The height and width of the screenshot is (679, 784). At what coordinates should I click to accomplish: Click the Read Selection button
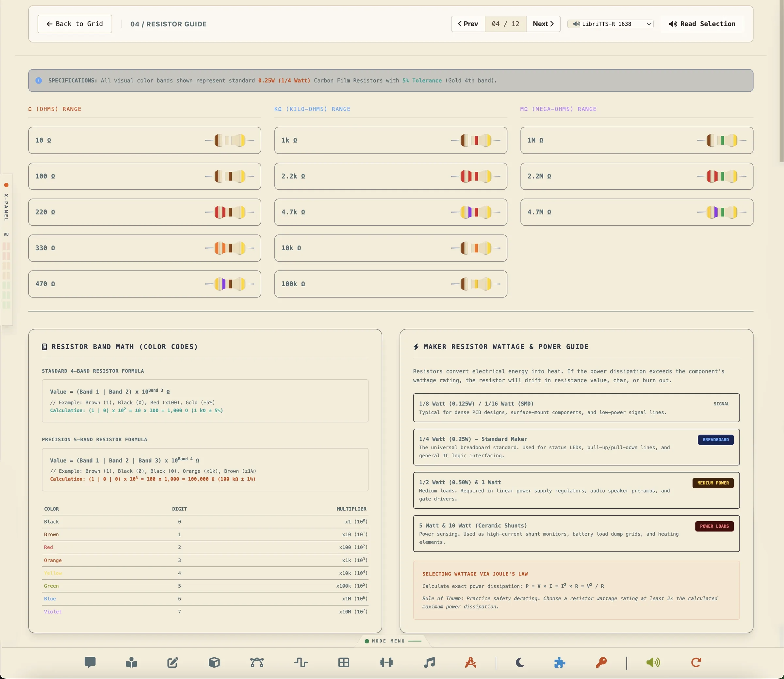pos(702,24)
